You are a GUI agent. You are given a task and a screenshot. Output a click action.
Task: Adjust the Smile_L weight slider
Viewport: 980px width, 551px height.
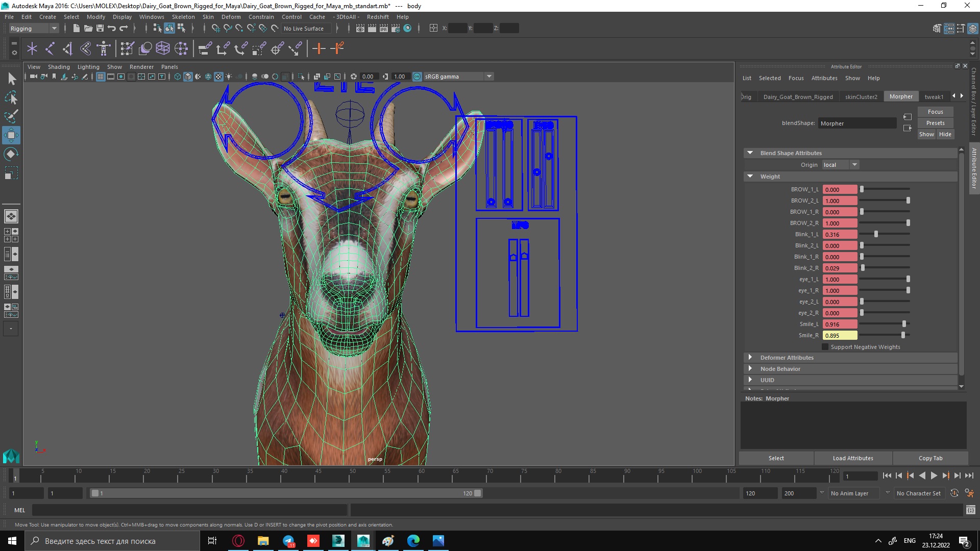(904, 324)
